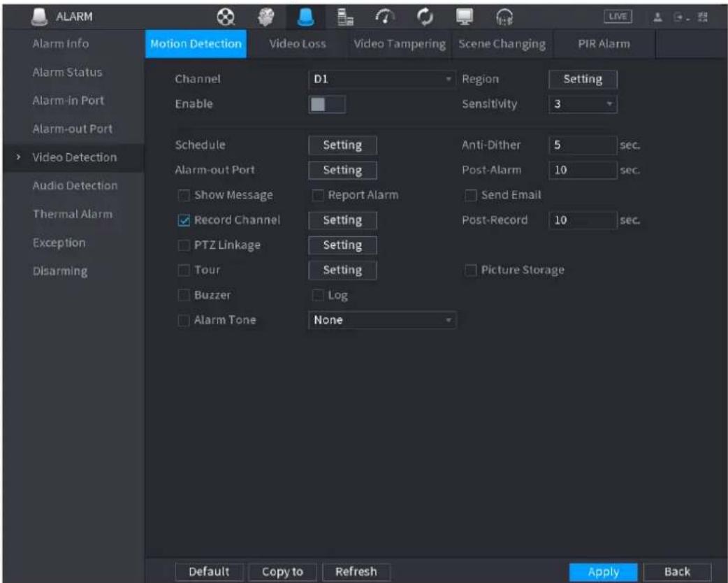Image resolution: width=728 pixels, height=583 pixels.
Task: Open Thermal Alarm in sidebar
Action: click(73, 214)
